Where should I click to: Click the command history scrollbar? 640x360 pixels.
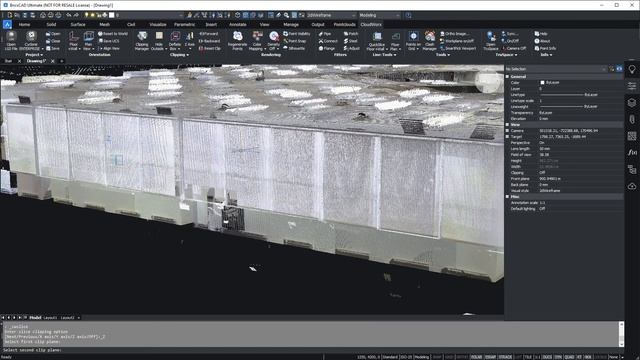click(621, 334)
